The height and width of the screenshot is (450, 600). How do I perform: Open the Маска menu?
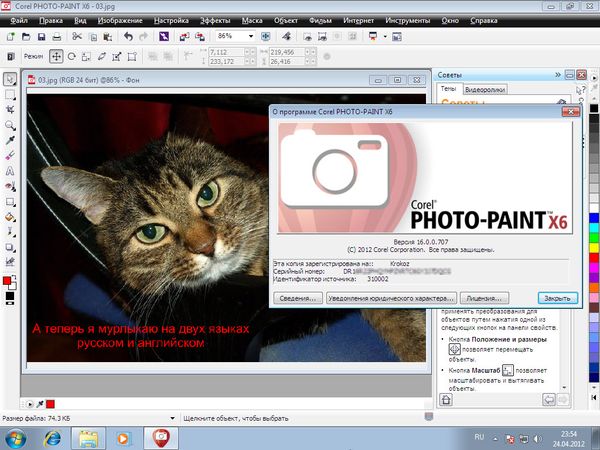click(252, 19)
